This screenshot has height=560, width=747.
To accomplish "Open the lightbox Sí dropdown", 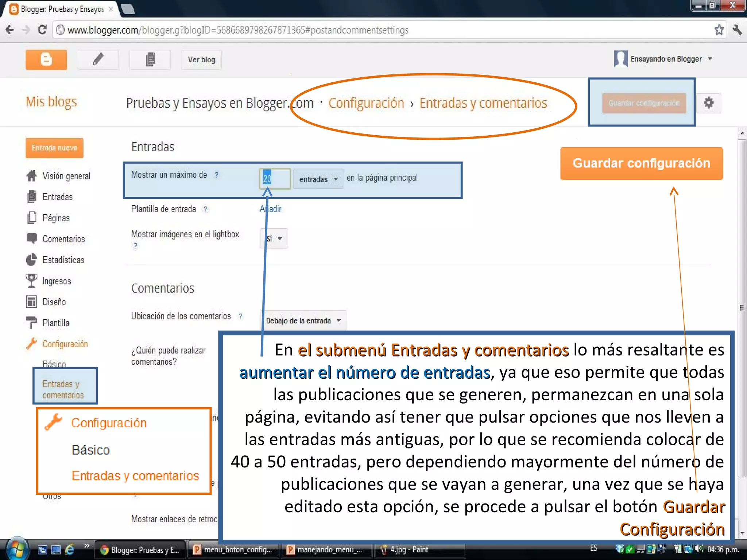I will pos(274,238).
